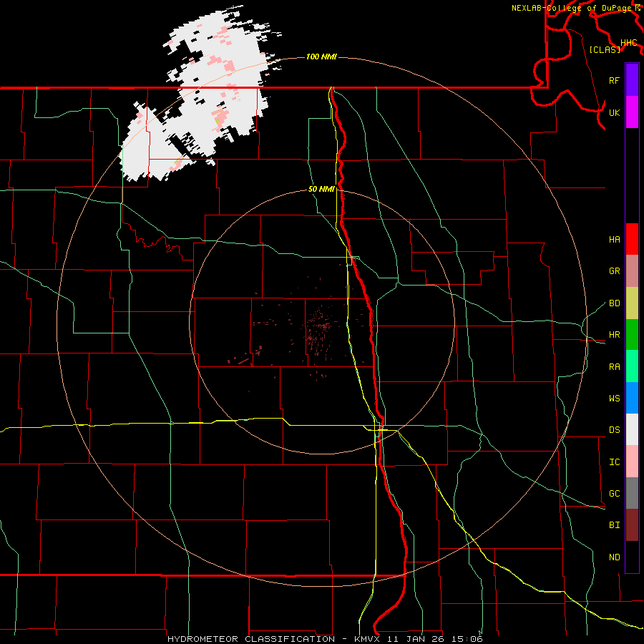Click the 50 NMI range ring label
Image resolution: width=644 pixels, height=644 pixels.
click(321, 189)
